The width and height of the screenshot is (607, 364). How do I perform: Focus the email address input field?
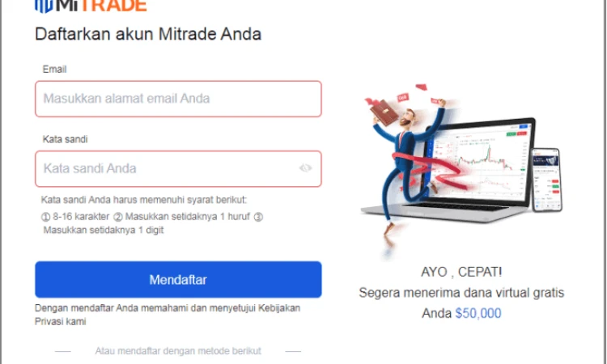(x=178, y=99)
